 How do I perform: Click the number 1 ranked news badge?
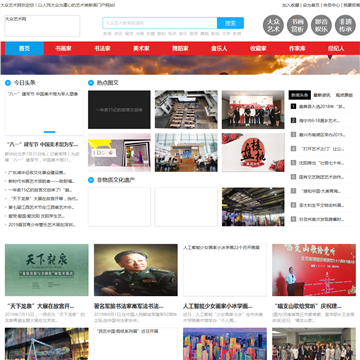(x=293, y=107)
